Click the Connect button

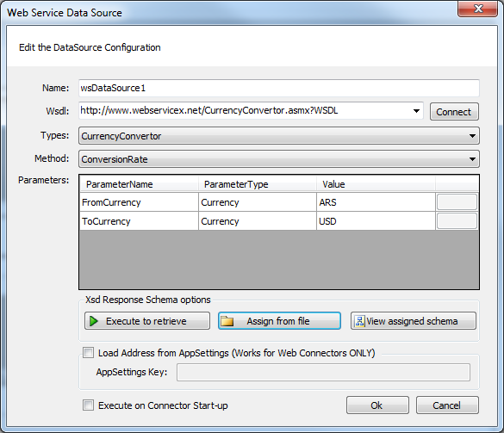coord(454,111)
